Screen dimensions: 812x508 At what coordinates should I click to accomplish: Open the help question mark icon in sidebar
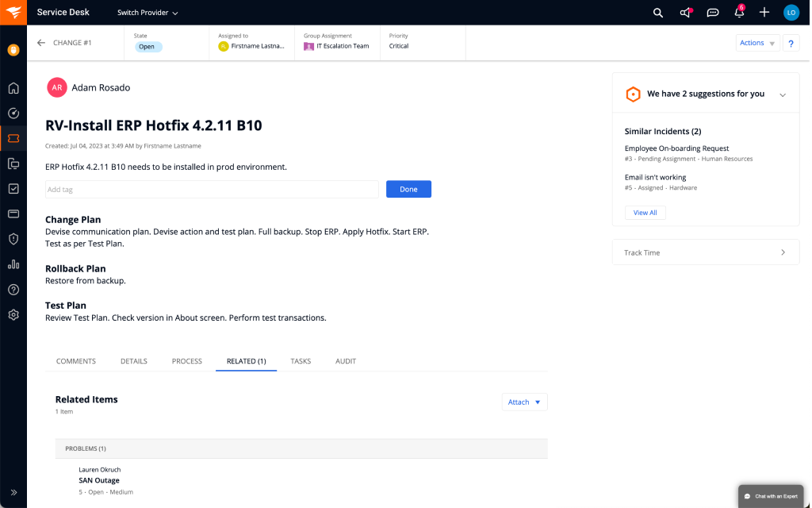click(x=13, y=289)
